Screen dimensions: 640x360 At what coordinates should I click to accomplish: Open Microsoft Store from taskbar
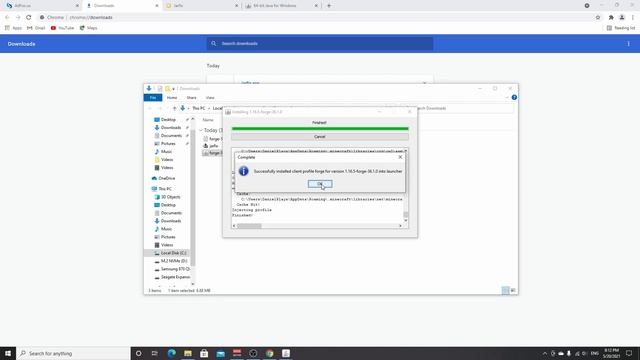204,353
